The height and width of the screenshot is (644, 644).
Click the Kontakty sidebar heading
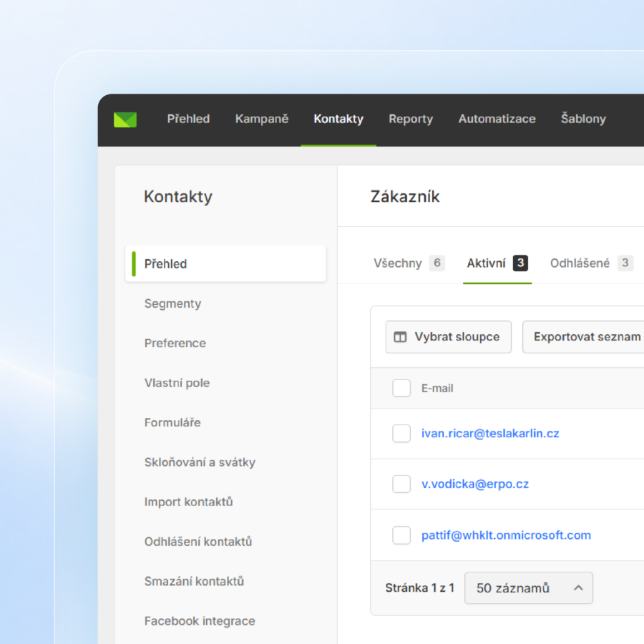tap(178, 197)
